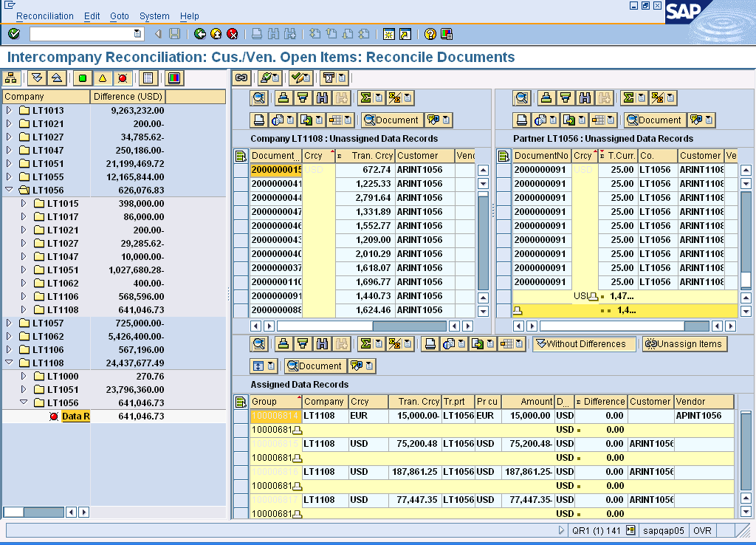Select the row marker for assigned group 100006814
The width and height of the screenshot is (756, 545).
pyautogui.click(x=241, y=416)
